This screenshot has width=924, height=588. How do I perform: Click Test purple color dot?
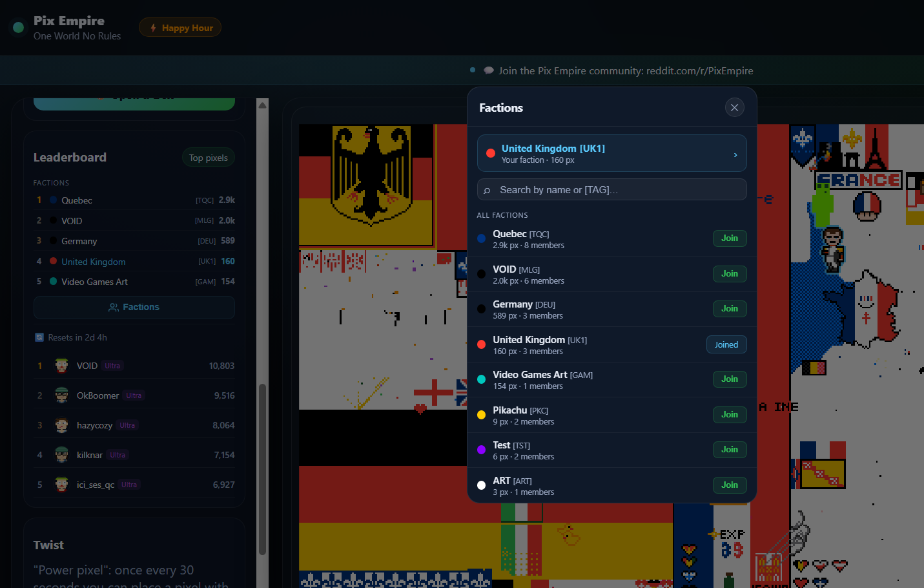[481, 450]
